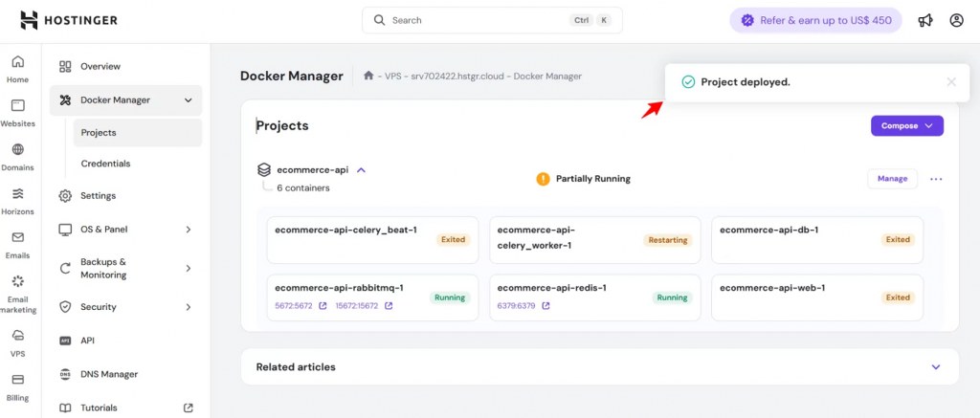
Task: Expand Backups & Monitoring menu
Action: [x=189, y=268]
